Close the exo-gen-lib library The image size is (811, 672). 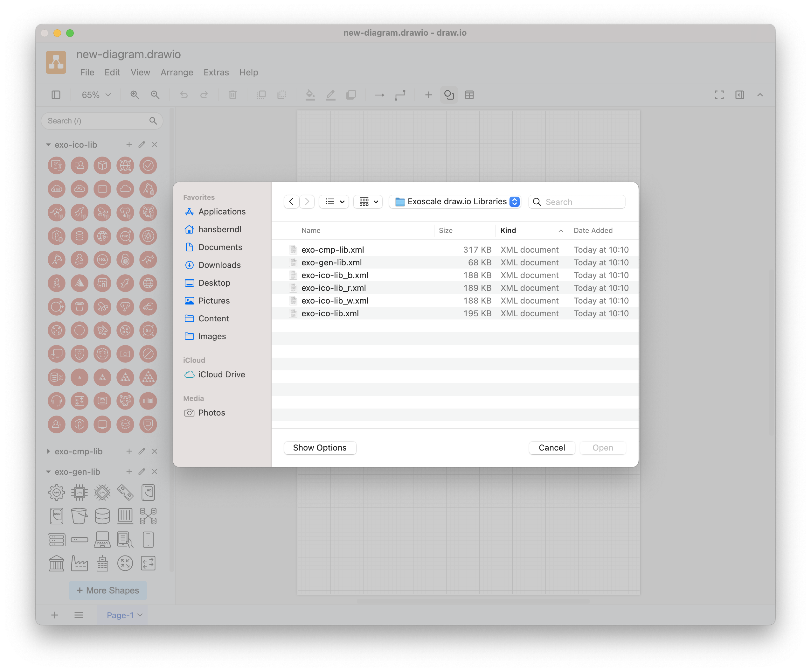coord(155,472)
